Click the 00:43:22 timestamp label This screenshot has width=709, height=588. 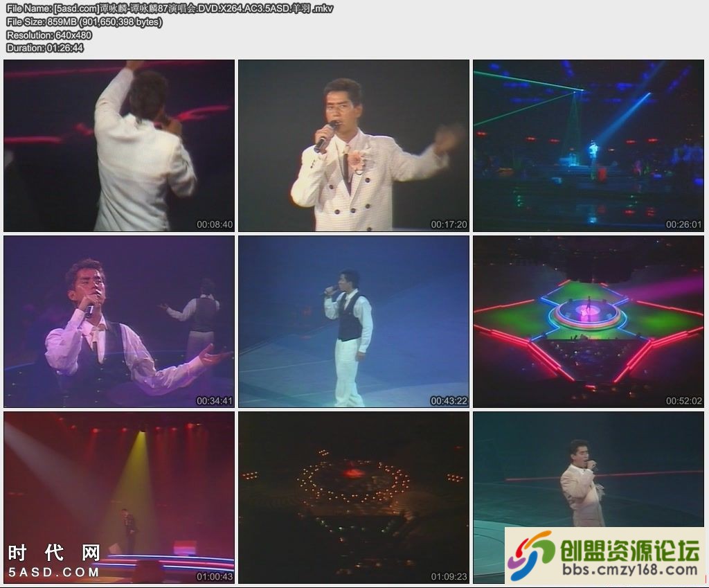coord(449,401)
